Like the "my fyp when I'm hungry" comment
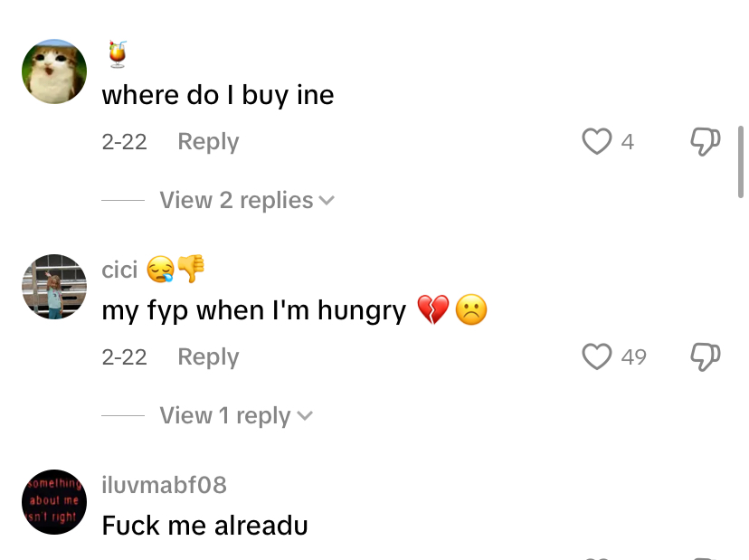Image resolution: width=749 pixels, height=560 pixels. 596,356
